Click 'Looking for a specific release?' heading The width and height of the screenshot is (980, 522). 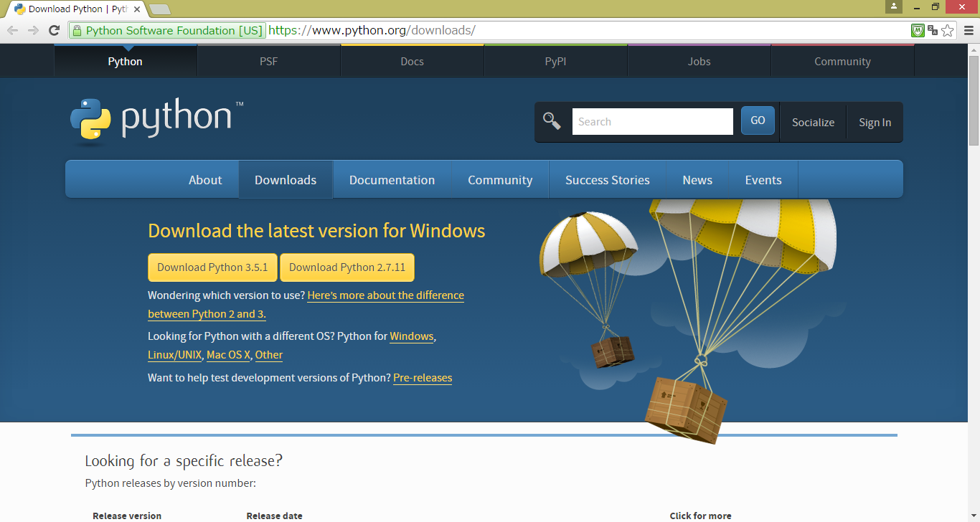pos(184,460)
